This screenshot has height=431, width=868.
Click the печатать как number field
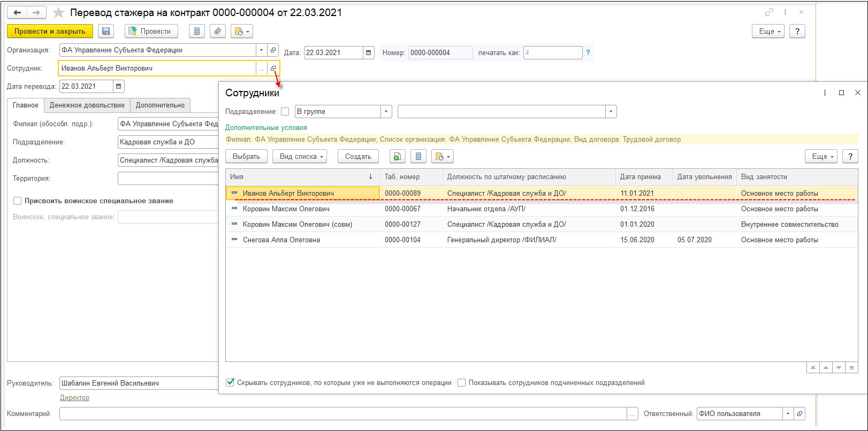click(x=553, y=52)
